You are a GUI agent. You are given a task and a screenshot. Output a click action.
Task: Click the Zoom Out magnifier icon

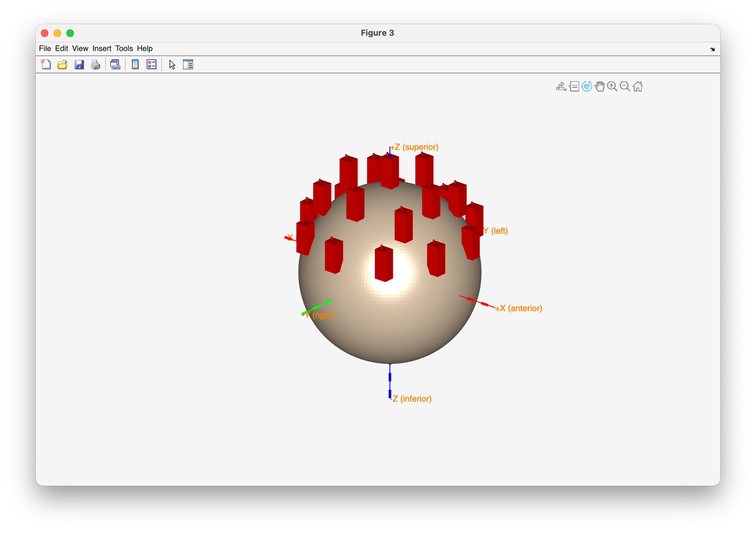pyautogui.click(x=625, y=86)
